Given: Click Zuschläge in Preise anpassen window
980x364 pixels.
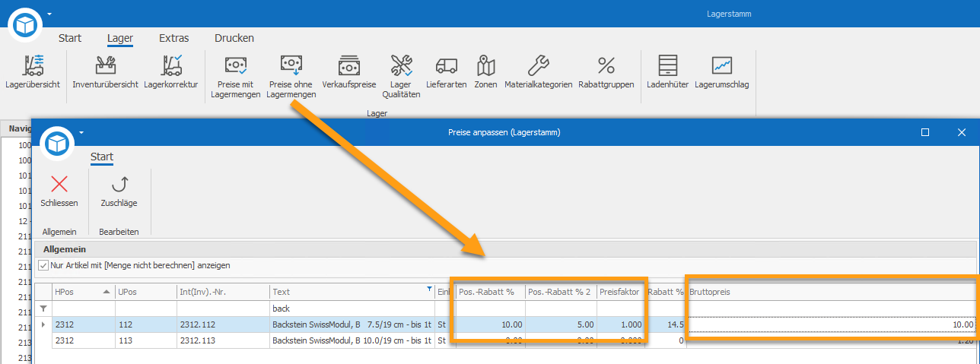Looking at the screenshot, I should pos(119,191).
